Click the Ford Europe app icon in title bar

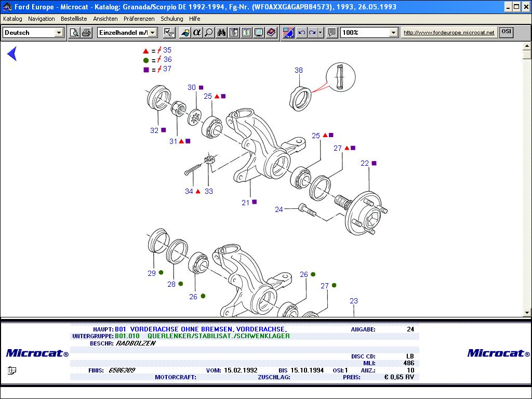pyautogui.click(x=7, y=6)
